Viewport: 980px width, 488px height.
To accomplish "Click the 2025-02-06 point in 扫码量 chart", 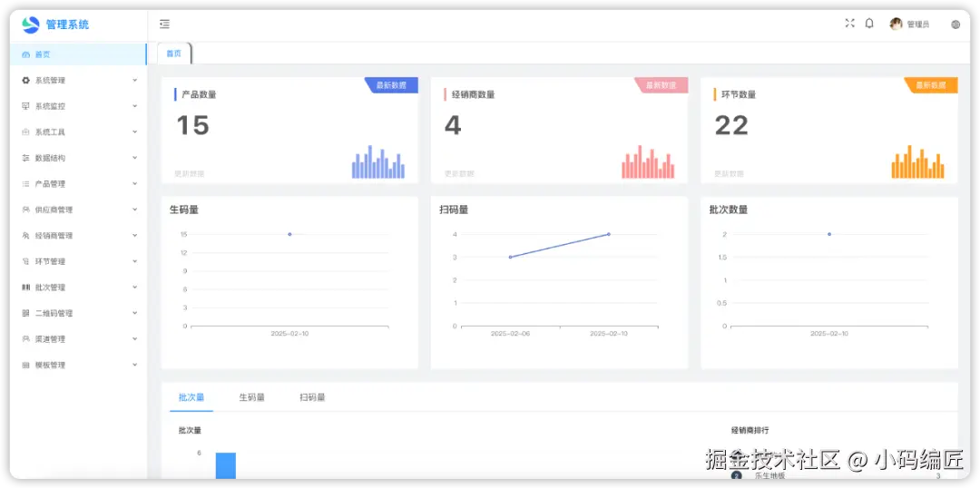I will click(510, 257).
